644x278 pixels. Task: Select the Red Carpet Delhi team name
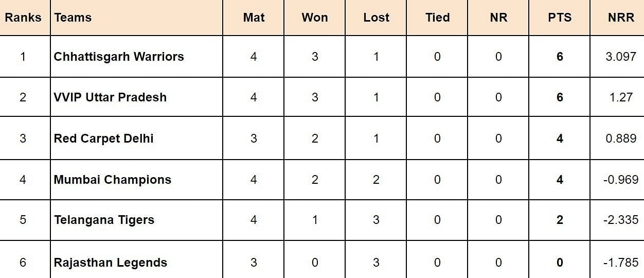[x=104, y=138]
